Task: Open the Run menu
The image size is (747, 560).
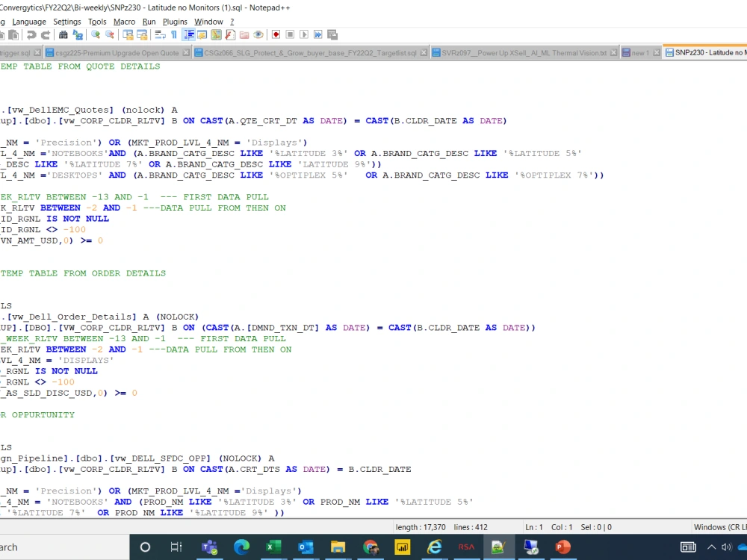Action: coord(149,22)
